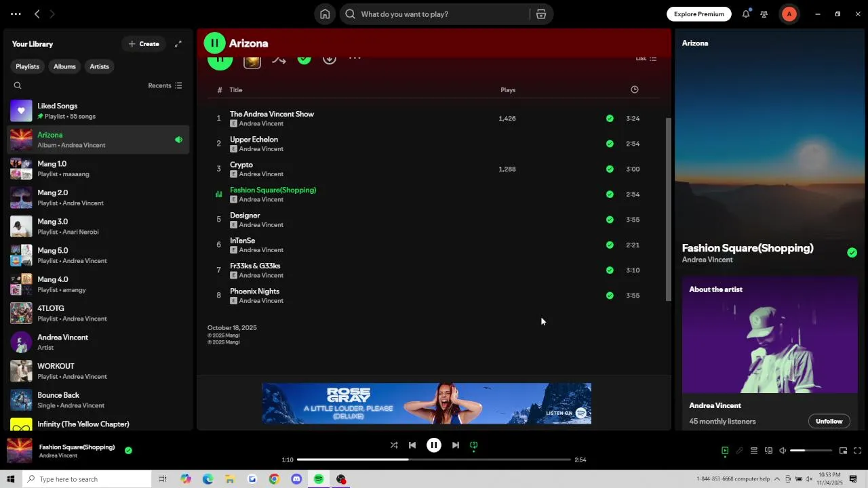868x488 pixels.
Task: Open Bounce Back single in library
Action: (98, 400)
